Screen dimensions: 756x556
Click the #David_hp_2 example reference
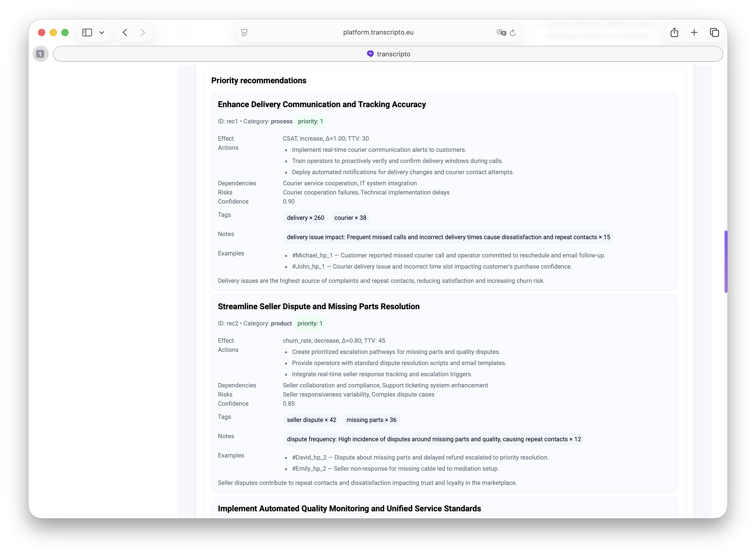point(309,457)
